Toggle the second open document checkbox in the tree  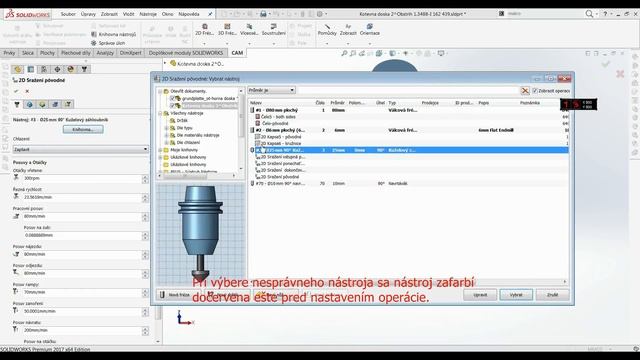pyautogui.click(x=172, y=105)
